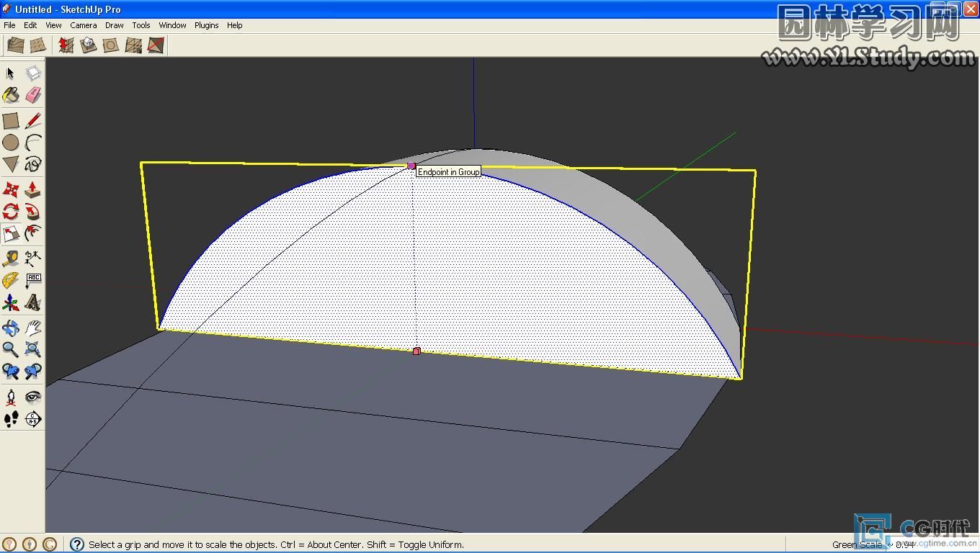Activate the Sandbox Drape tool
The height and width of the screenshot is (553, 980).
coord(110,45)
